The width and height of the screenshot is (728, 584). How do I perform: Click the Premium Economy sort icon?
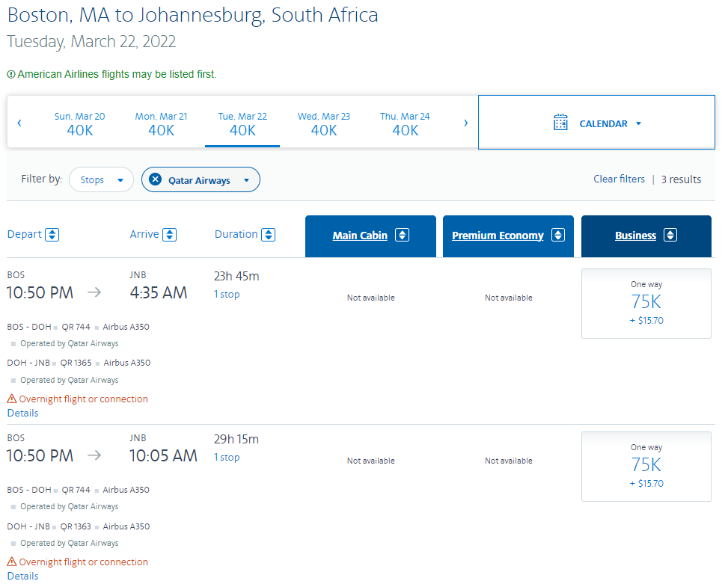(558, 235)
